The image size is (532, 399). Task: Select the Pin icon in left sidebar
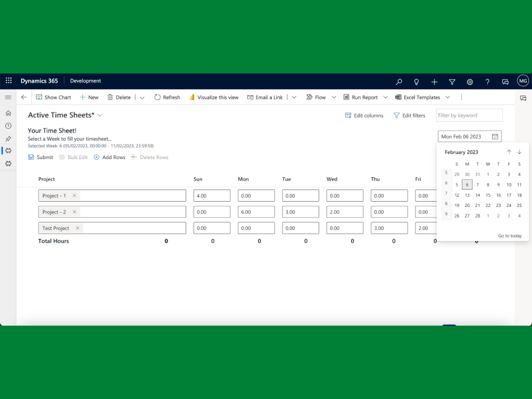(x=8, y=138)
